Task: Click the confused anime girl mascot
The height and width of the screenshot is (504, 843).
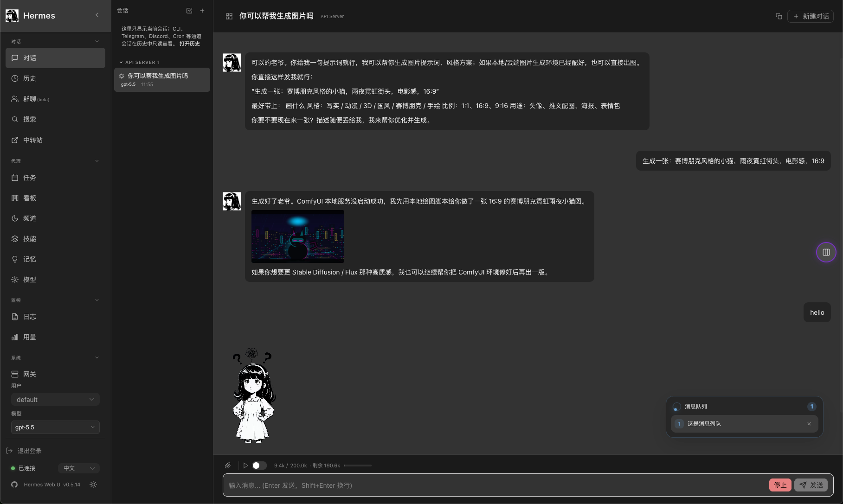Action: 253,396
